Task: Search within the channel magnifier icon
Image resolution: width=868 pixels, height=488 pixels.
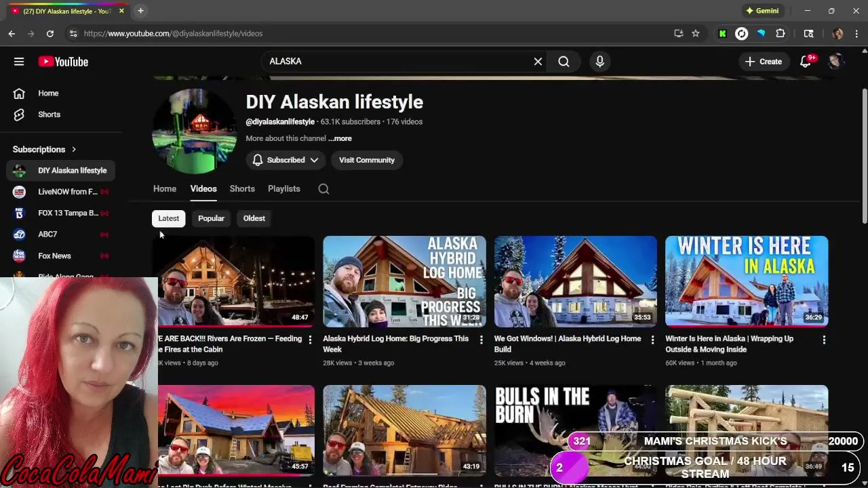Action: tap(323, 189)
